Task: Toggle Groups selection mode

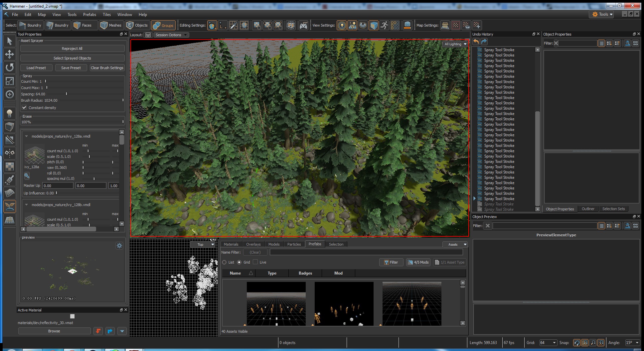Action: 163,25
